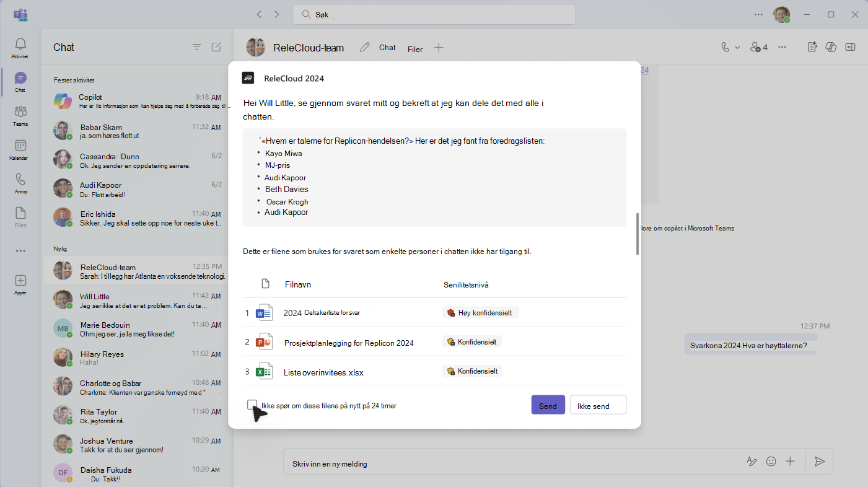
Task: Select 'Liste over invitees.xlsx' file row
Action: pos(435,371)
